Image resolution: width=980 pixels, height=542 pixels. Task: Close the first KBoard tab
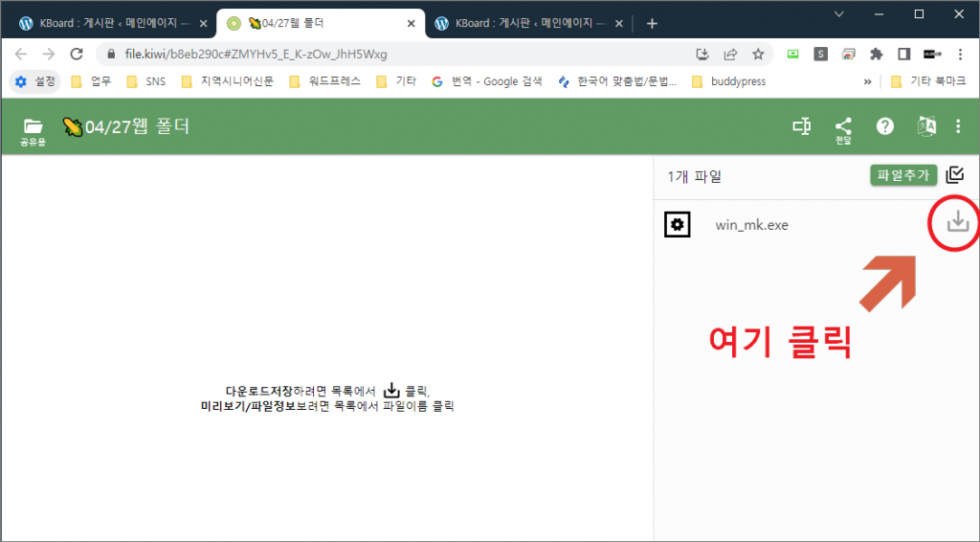point(203,24)
